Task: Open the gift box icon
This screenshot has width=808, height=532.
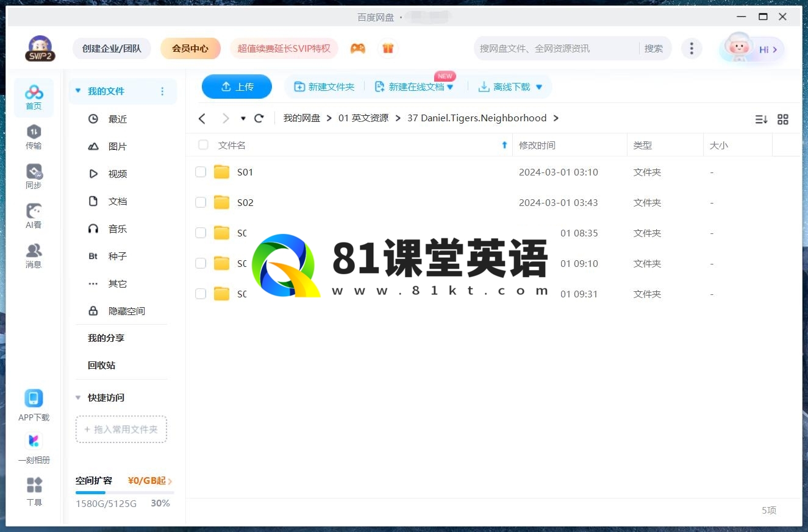Action: tap(388, 48)
